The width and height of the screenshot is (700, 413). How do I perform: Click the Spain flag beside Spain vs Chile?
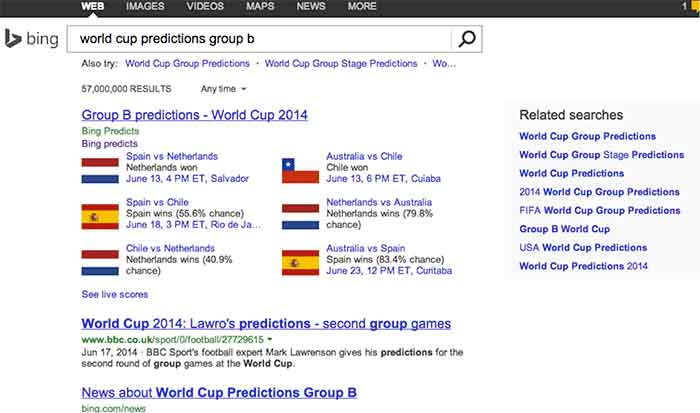[100, 215]
